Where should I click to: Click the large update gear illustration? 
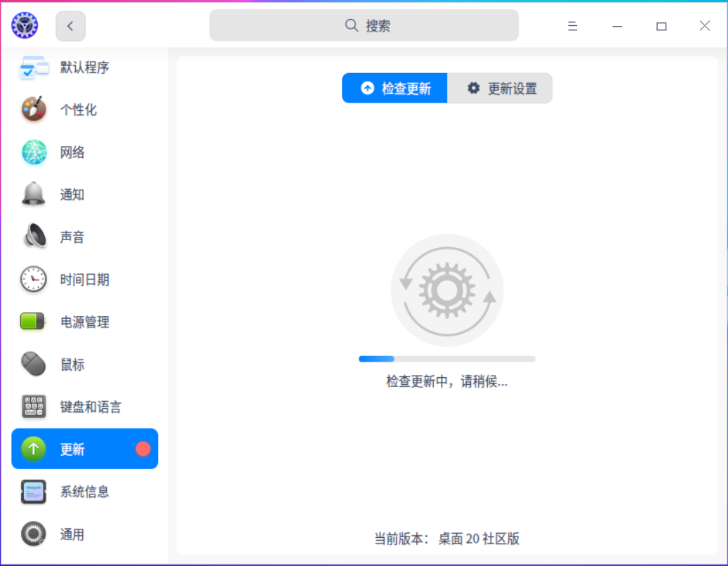click(x=447, y=290)
